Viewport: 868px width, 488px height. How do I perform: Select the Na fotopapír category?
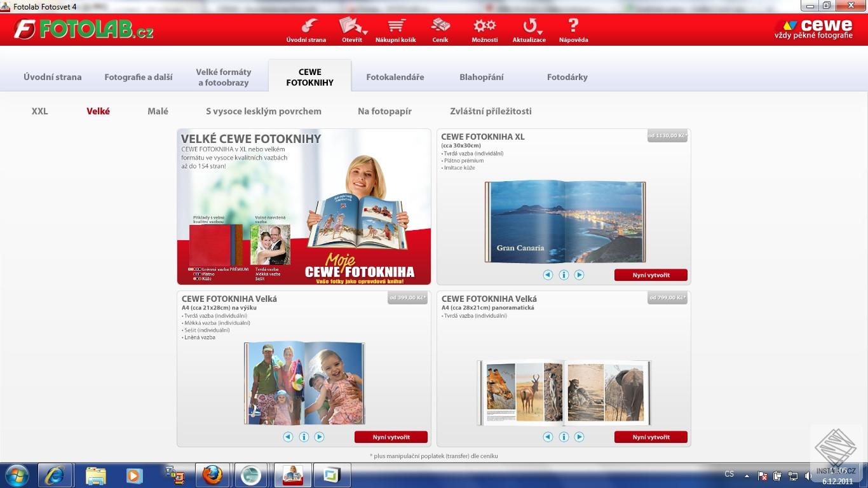(x=384, y=111)
